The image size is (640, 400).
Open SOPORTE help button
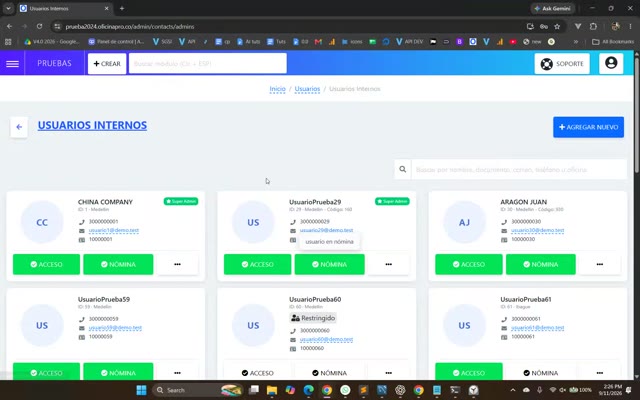click(562, 64)
